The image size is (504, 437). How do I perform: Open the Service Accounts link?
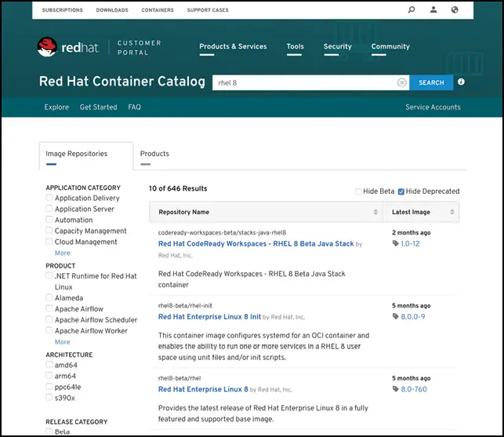pyautogui.click(x=433, y=107)
